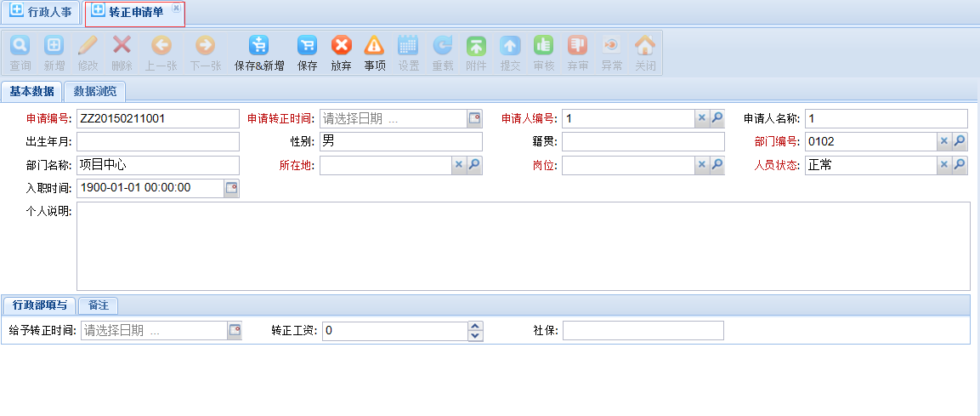Open the 给予转正时间 calendar picker
Screen dimensions: 980x416
point(235,330)
